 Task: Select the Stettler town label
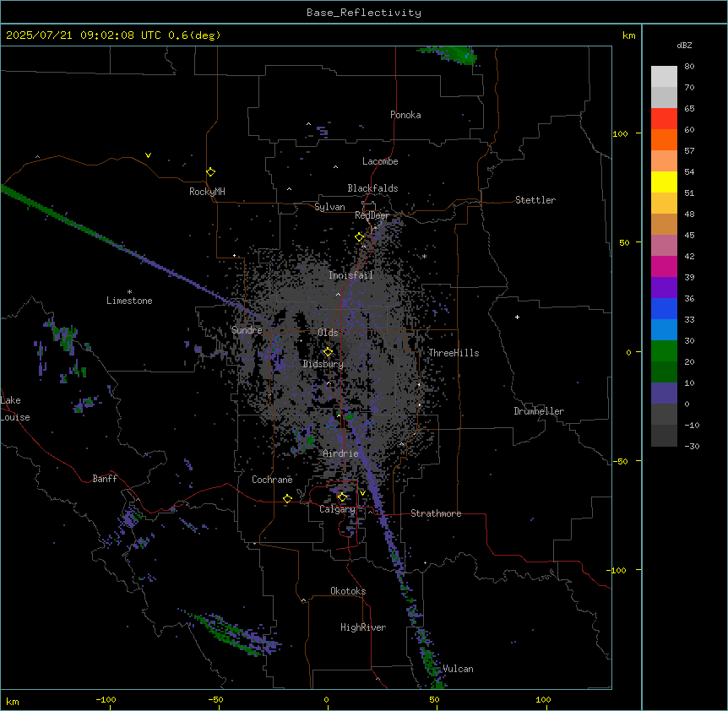coord(535,200)
